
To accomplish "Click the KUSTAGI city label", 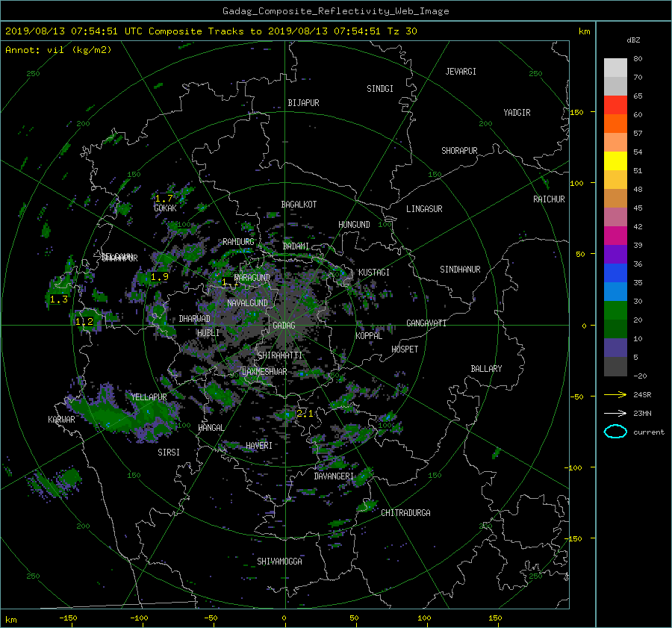I will click(374, 273).
